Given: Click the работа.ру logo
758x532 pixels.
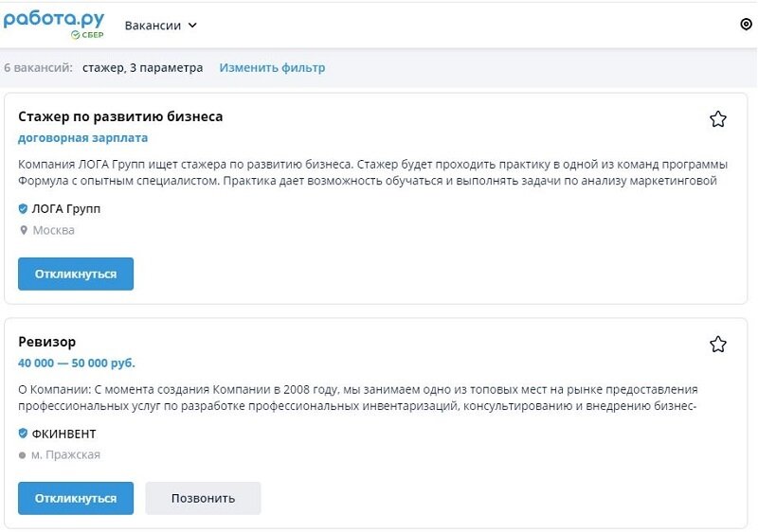Looking at the screenshot, I should [x=54, y=24].
